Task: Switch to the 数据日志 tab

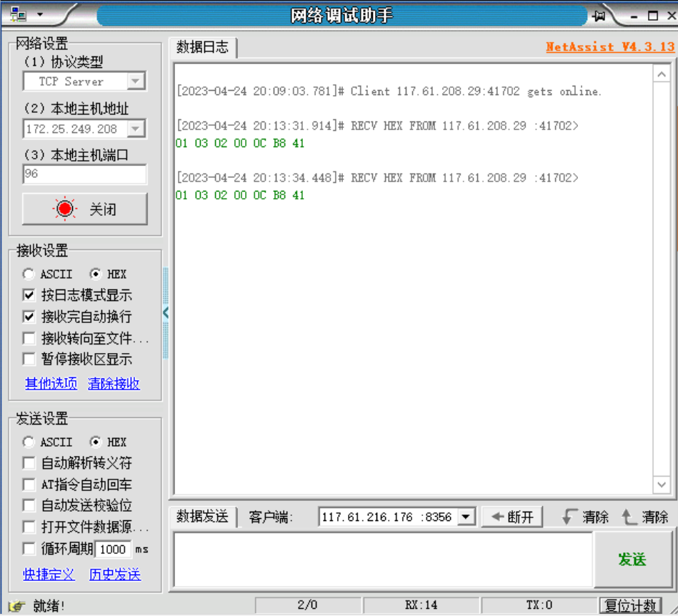Action: pyautogui.click(x=202, y=46)
